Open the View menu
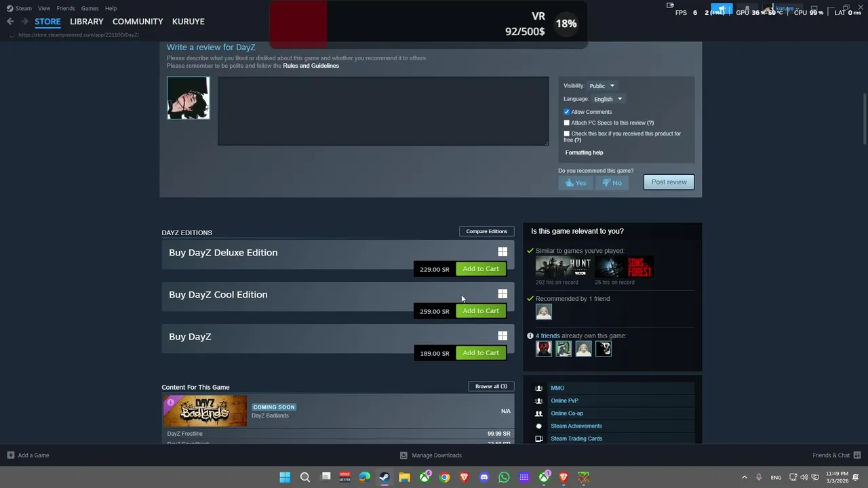 tap(44, 8)
